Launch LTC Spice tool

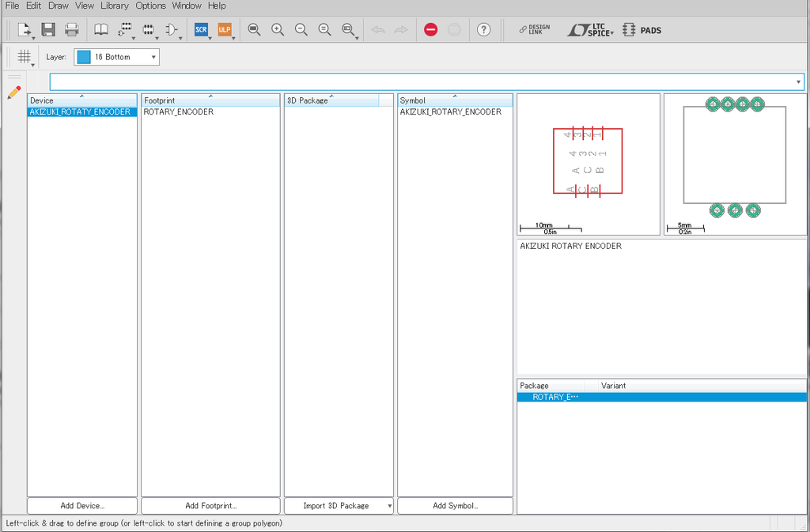pos(588,30)
